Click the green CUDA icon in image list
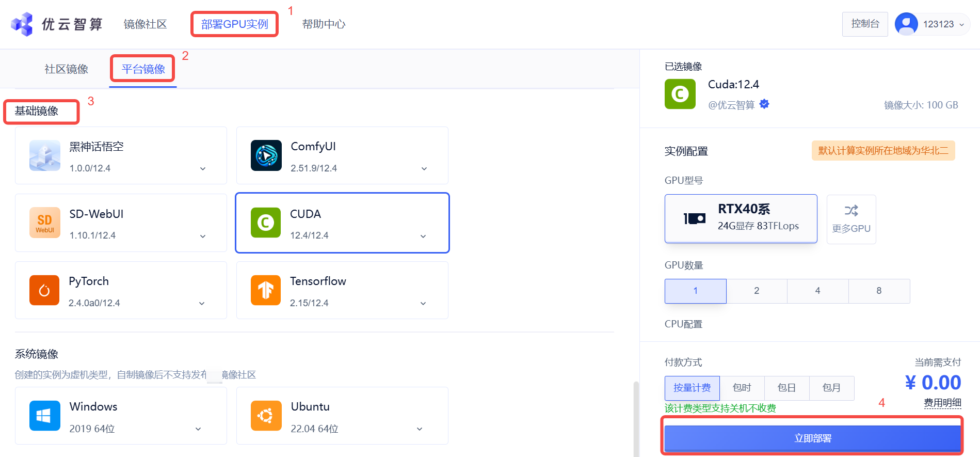This screenshot has height=457, width=980. 266,223
